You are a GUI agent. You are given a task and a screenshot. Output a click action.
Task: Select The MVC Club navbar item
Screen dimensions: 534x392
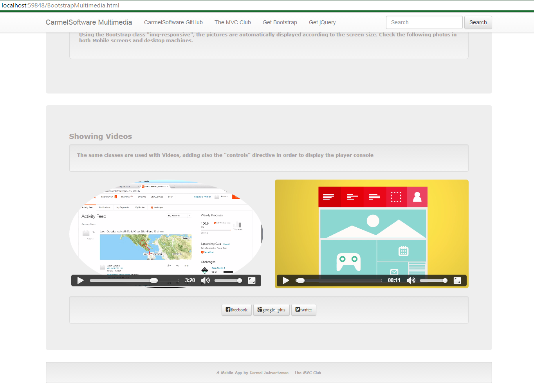[233, 22]
